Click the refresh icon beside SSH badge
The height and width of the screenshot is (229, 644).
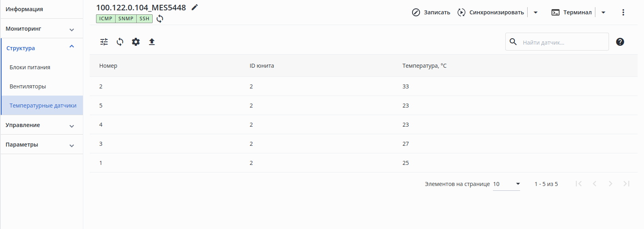tap(160, 19)
